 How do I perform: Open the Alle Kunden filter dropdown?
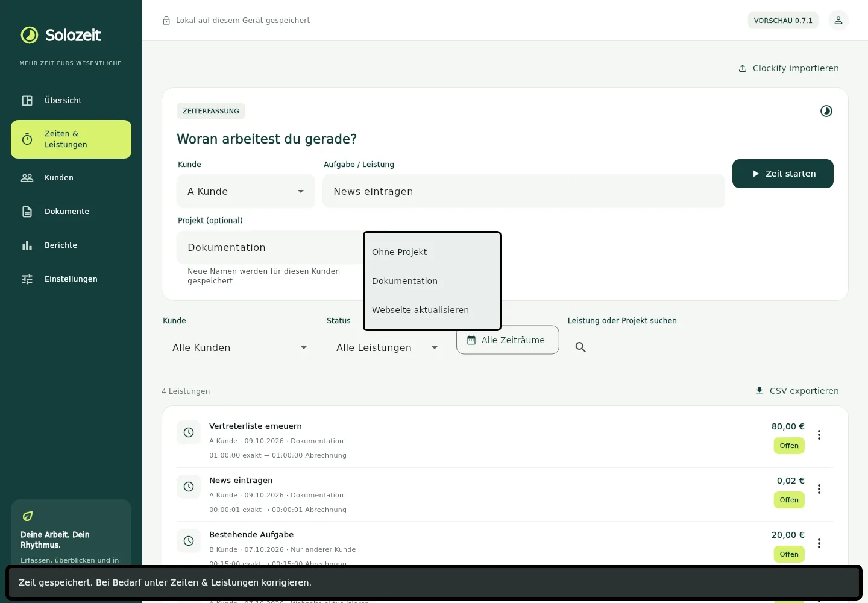click(x=240, y=347)
